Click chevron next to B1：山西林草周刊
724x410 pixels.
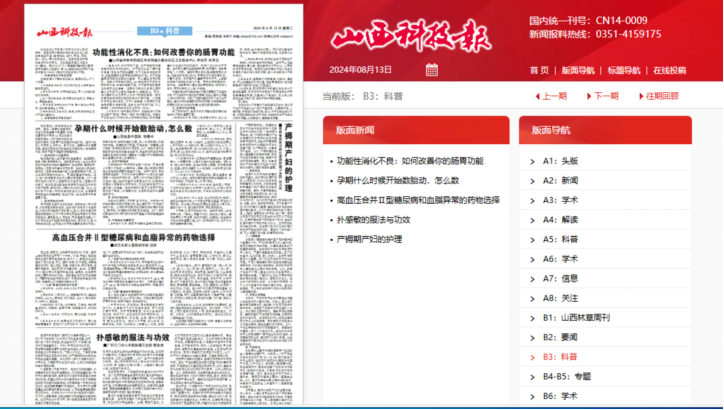[532, 319]
